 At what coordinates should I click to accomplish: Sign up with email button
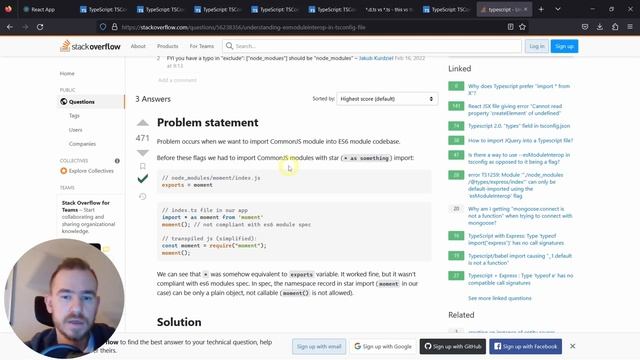(319, 346)
